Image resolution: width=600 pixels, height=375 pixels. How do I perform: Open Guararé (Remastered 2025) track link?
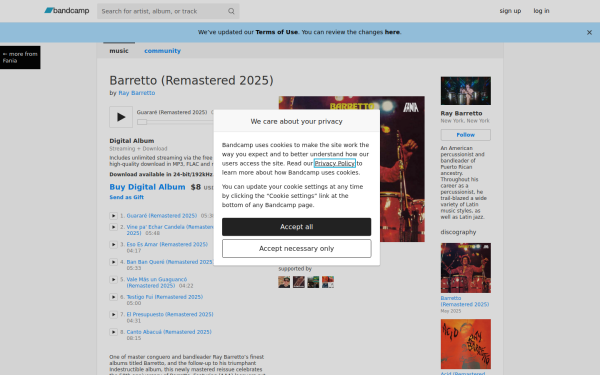[x=161, y=216]
